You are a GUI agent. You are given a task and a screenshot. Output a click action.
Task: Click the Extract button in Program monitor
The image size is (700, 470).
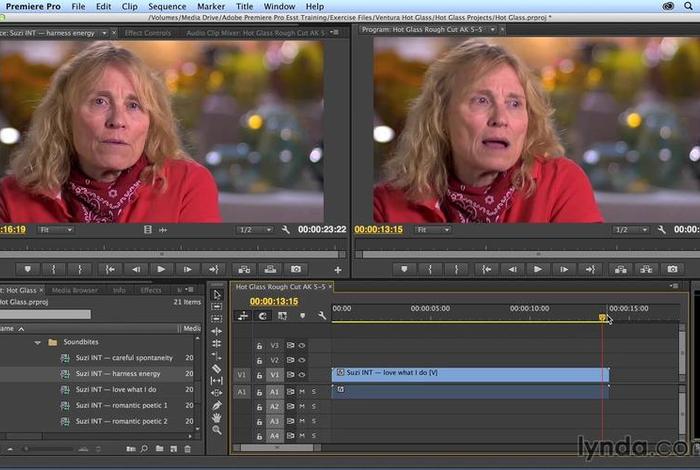tap(646, 269)
